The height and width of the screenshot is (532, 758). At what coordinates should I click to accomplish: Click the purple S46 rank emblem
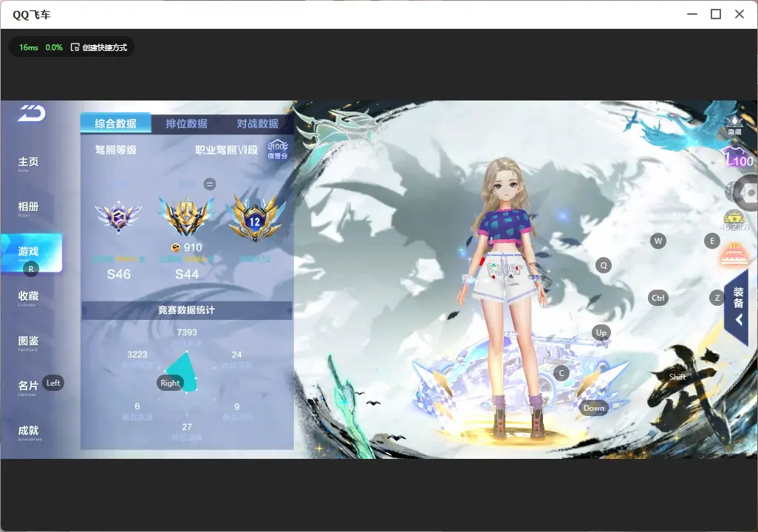coord(118,216)
